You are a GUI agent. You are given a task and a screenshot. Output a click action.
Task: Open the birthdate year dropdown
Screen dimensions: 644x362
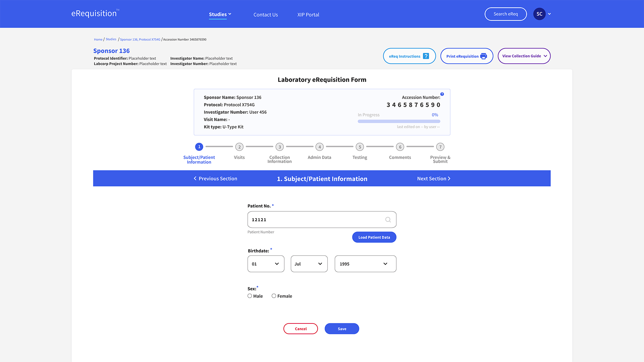click(x=366, y=264)
